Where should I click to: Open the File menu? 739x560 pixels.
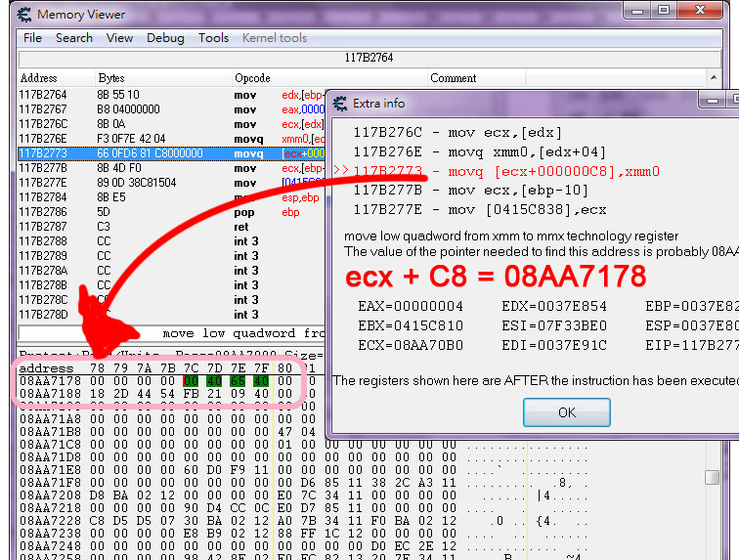(x=32, y=38)
